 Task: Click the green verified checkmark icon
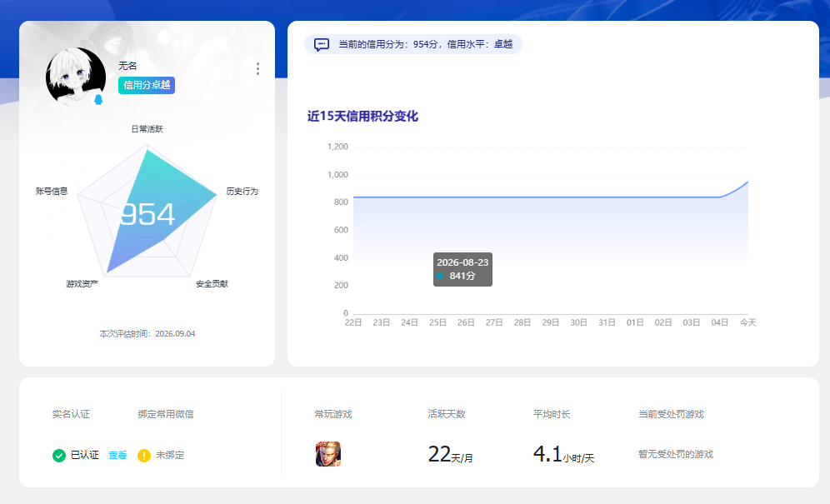59,456
